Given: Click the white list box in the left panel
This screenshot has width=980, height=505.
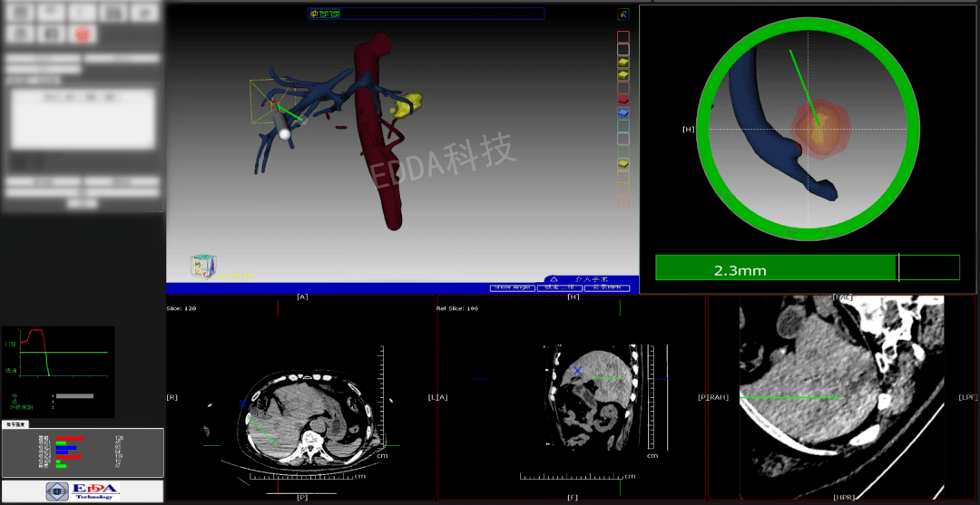Looking at the screenshot, I should pyautogui.click(x=83, y=118).
